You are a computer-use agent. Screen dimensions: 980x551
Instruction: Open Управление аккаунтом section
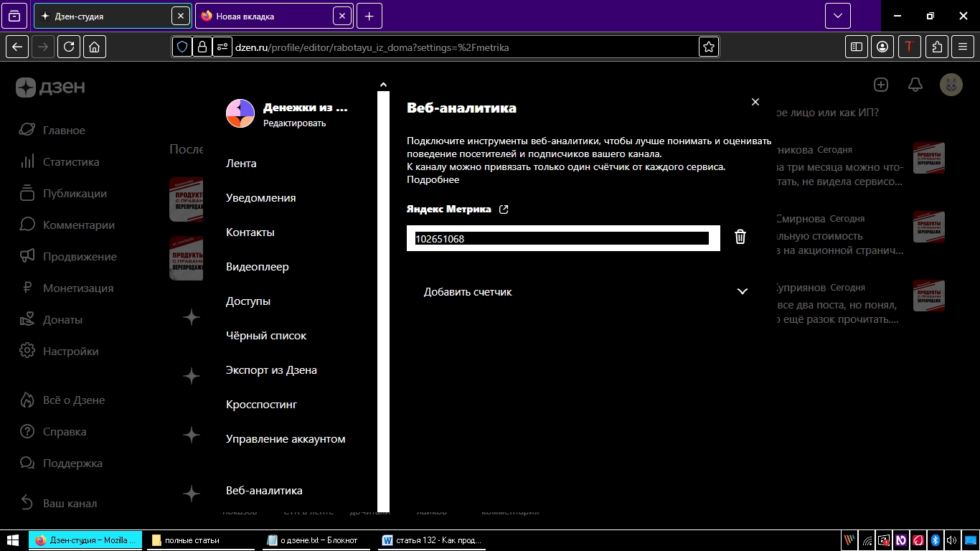pyautogui.click(x=286, y=439)
